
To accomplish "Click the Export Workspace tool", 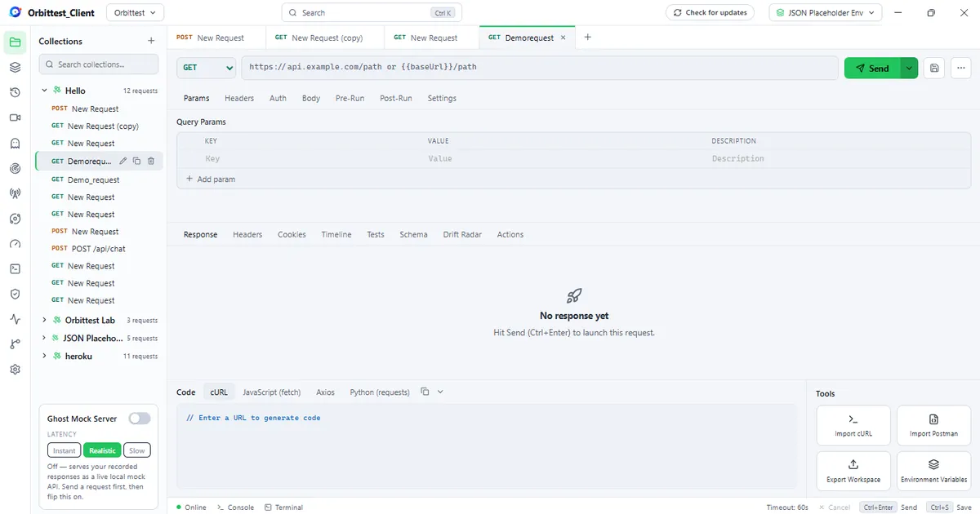I will 853,471.
